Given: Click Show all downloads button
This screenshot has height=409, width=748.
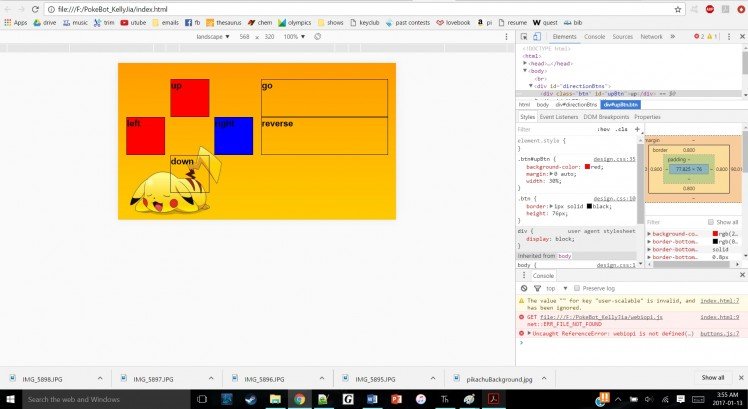Looking at the screenshot, I should [713, 378].
